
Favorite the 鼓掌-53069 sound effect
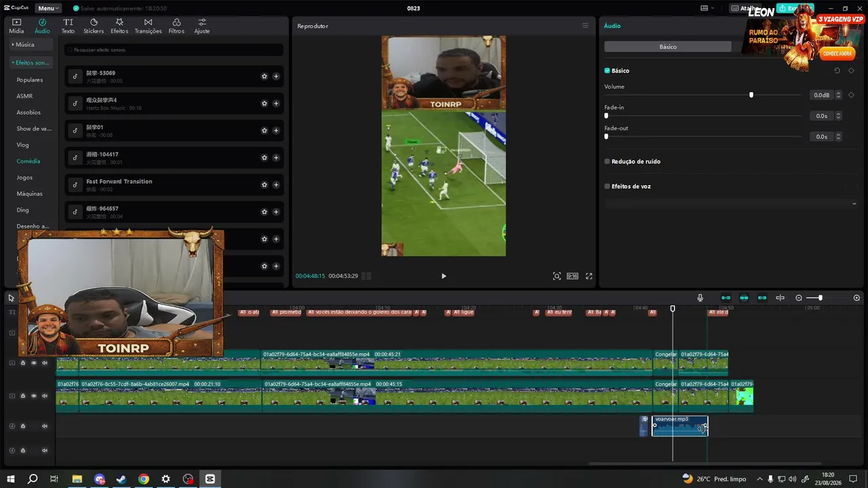click(x=264, y=77)
